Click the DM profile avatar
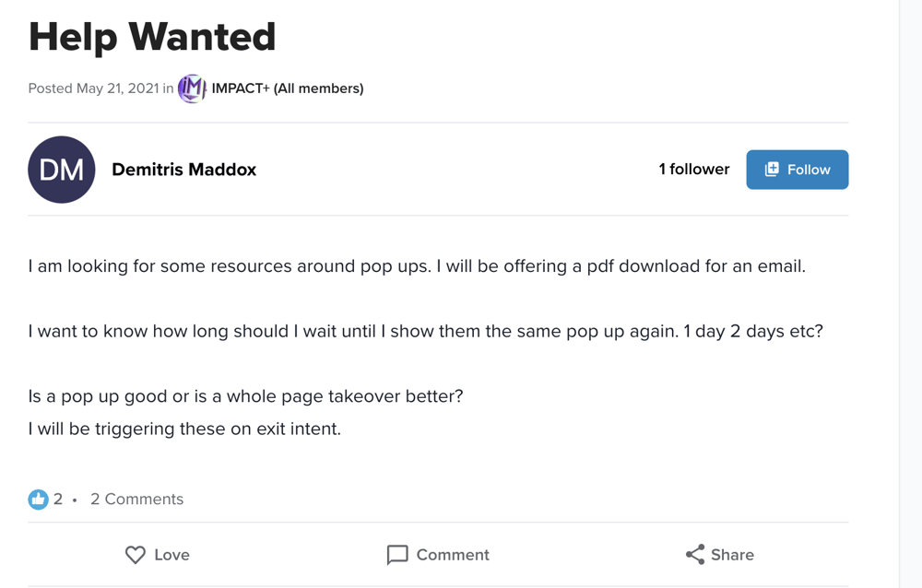 point(62,170)
